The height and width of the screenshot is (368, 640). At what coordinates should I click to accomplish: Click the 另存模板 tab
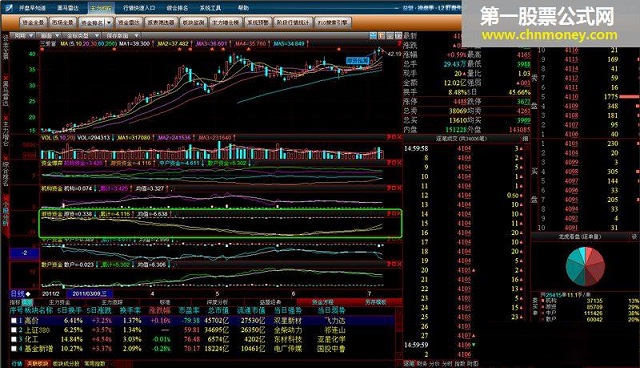coord(376,302)
